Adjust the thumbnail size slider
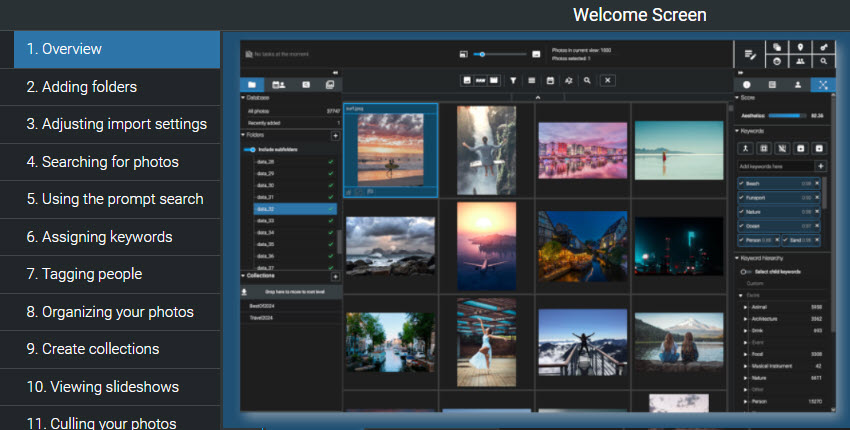The width and height of the screenshot is (850, 430). 499,54
